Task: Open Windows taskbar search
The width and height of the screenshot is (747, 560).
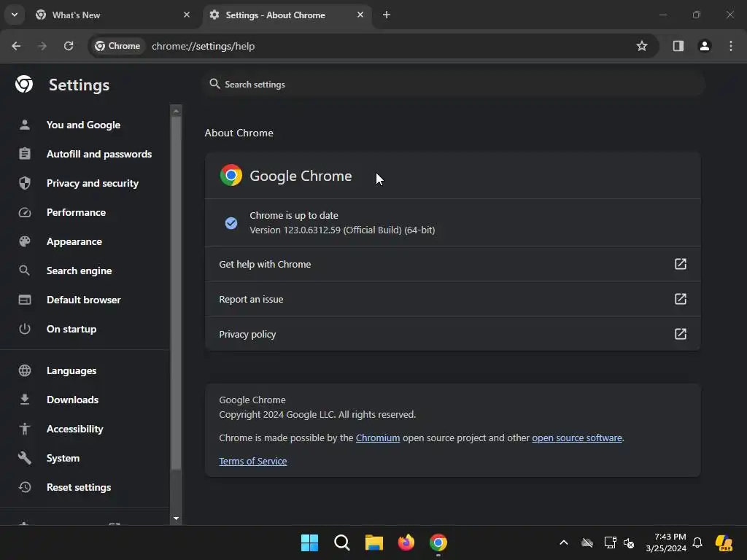Action: (x=341, y=542)
